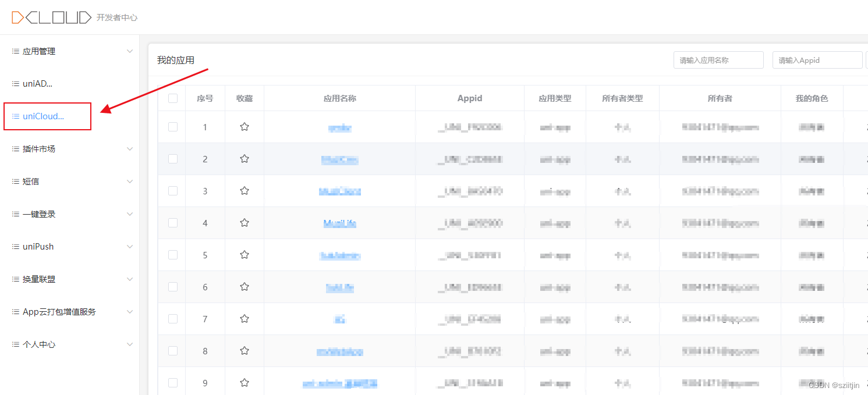Check the checkbox for row 7
This screenshot has height=395, width=868.
pos(173,318)
